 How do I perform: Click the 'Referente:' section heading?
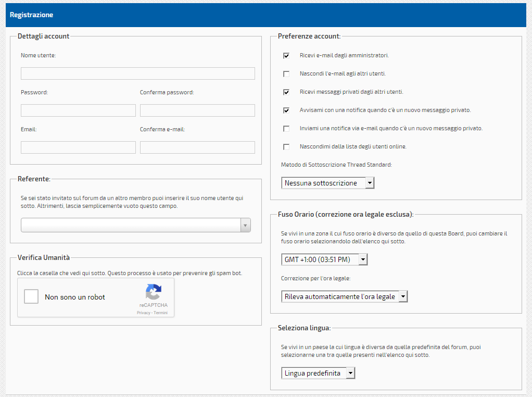click(34, 179)
